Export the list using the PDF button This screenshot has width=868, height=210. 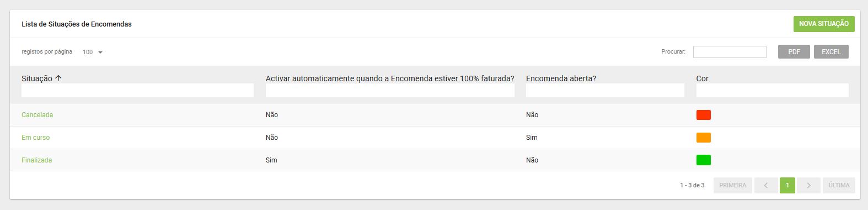794,52
